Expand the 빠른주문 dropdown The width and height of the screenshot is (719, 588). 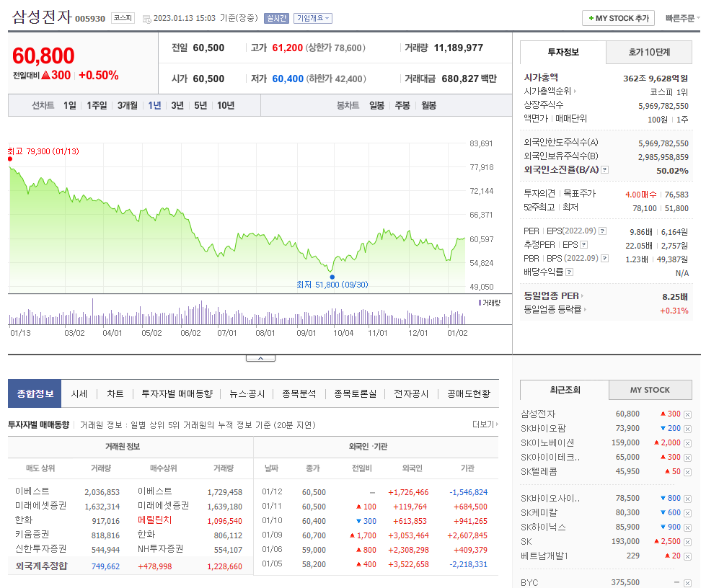pyautogui.click(x=683, y=18)
